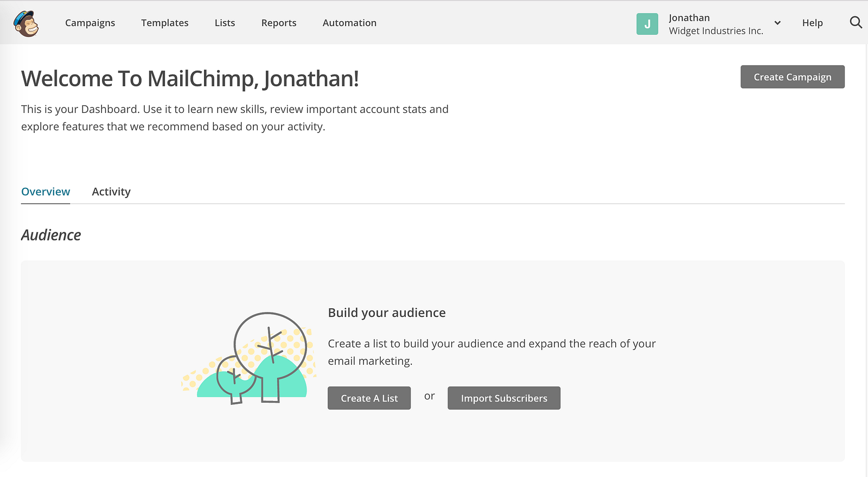Click the MailChimp Freddie monkey logo

tap(26, 23)
